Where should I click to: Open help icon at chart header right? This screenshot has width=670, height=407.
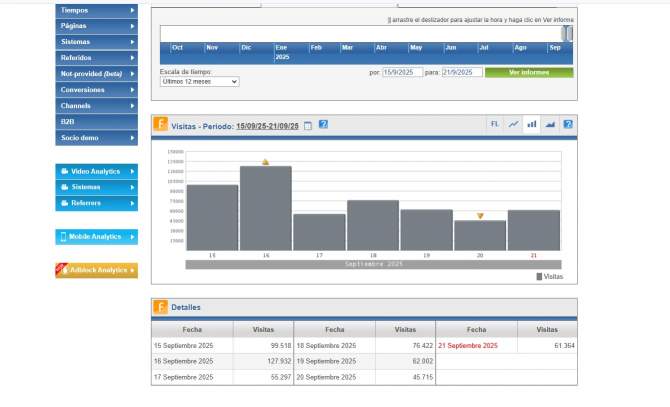567,125
